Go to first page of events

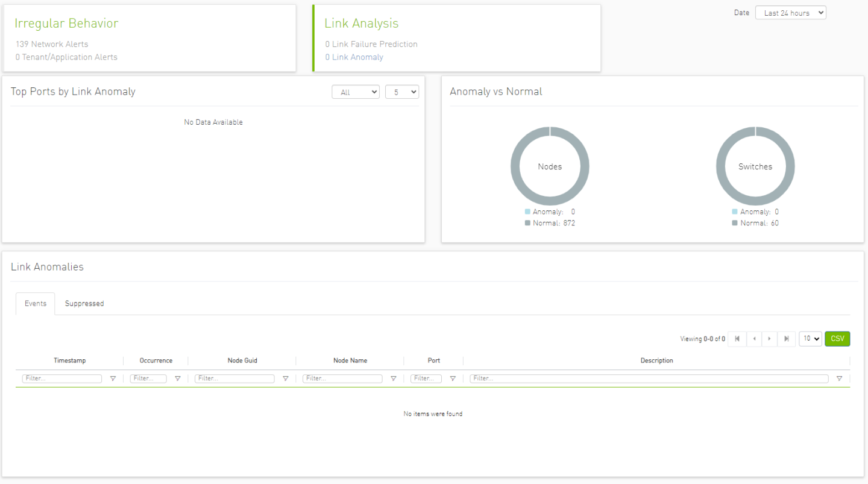tap(737, 339)
